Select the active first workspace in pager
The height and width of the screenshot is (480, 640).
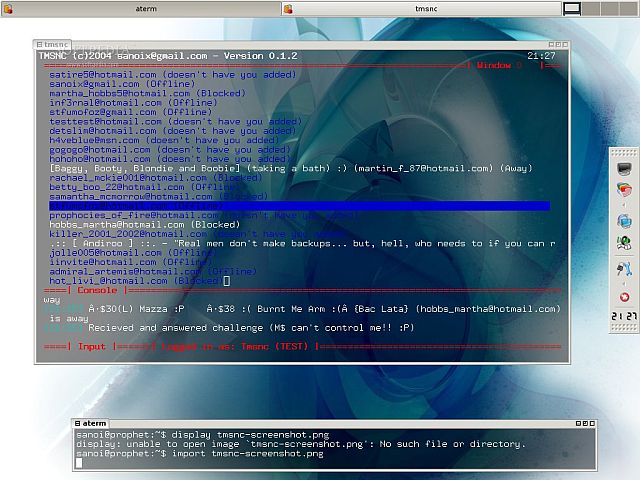(x=571, y=8)
